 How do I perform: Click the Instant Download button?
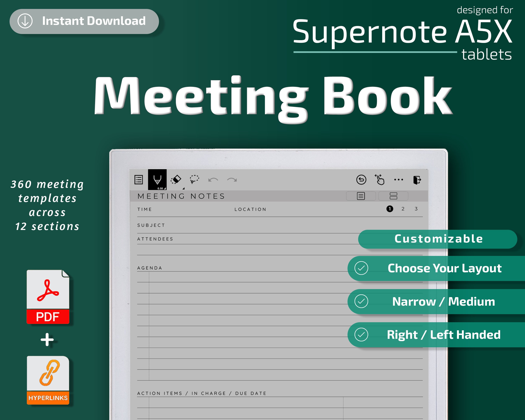(x=84, y=21)
